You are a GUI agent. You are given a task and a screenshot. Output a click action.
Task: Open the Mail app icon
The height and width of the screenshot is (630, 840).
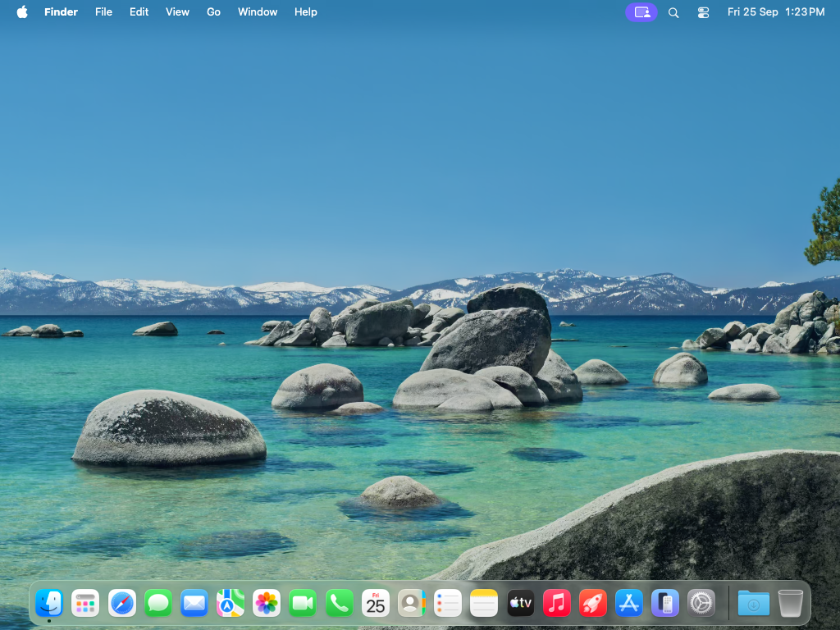194,603
